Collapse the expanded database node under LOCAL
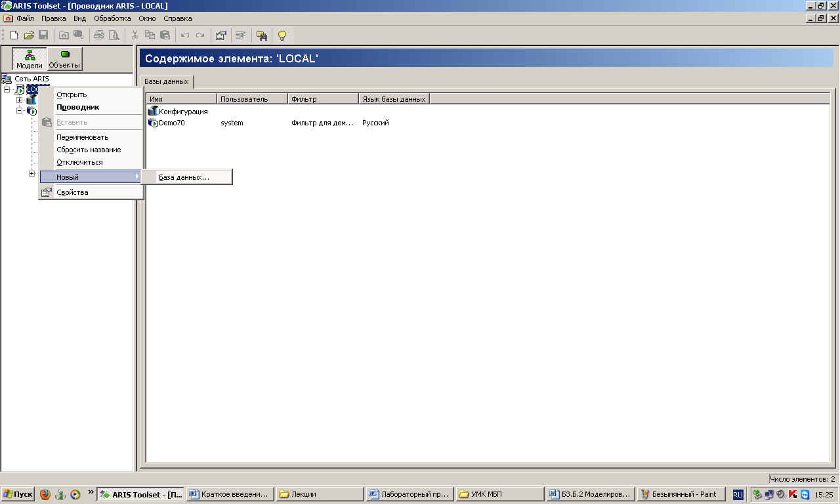 19,111
